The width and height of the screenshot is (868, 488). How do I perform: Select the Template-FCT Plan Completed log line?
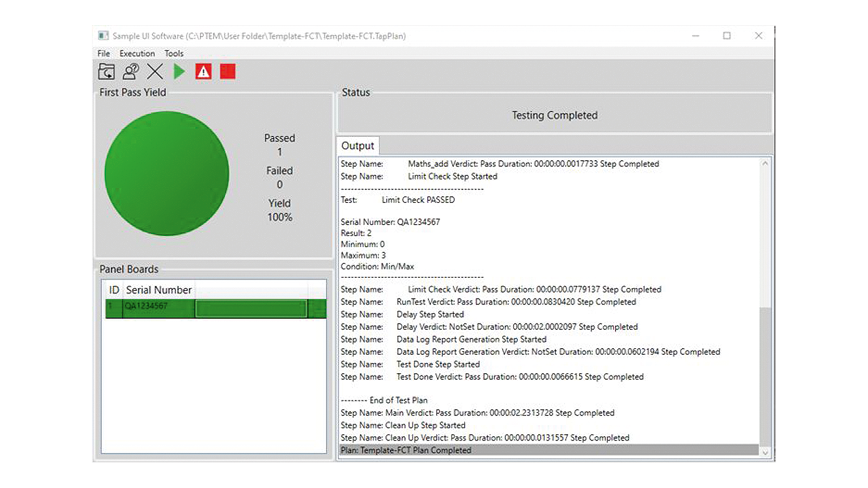[x=406, y=450]
